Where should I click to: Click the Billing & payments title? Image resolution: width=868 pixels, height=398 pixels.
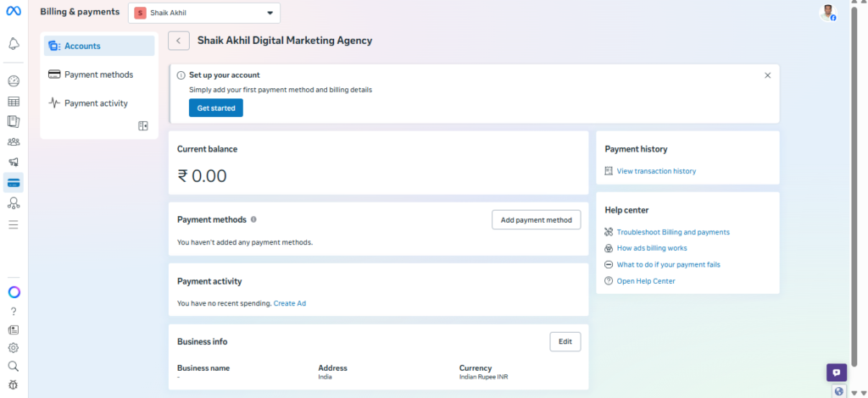[x=80, y=12]
